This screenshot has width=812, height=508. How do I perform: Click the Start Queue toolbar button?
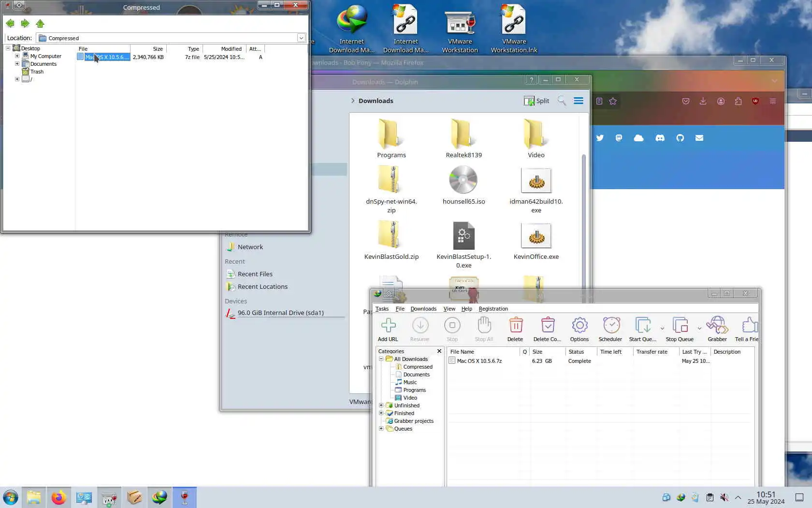pyautogui.click(x=642, y=329)
